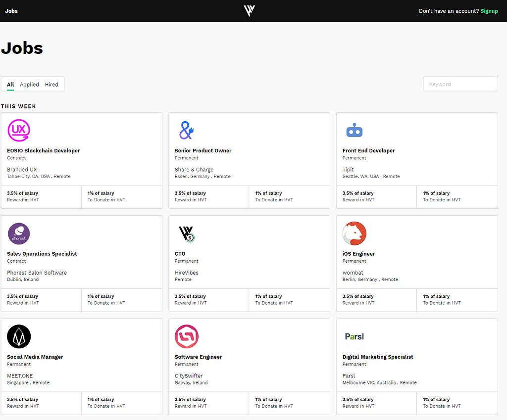This screenshot has height=420, width=507.
Task: Open the Branded UX company logo
Action: coord(19,130)
